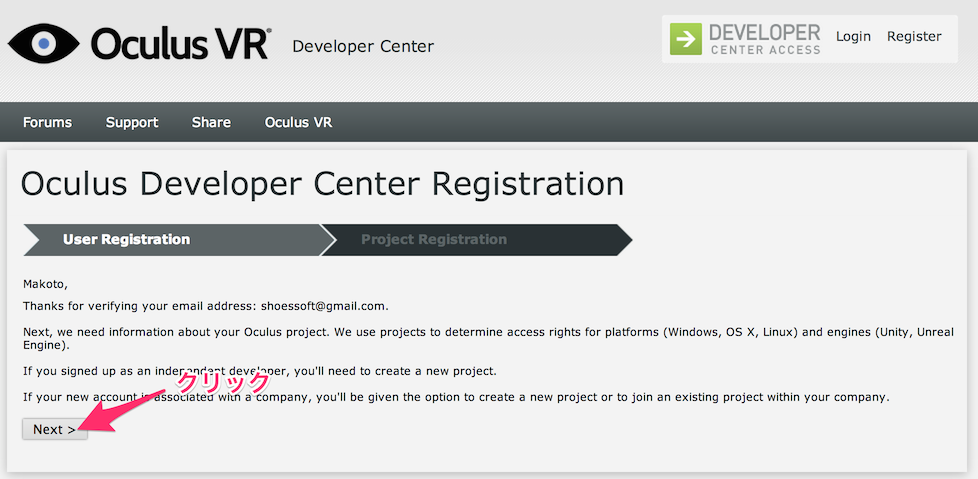Select the Project Registration step
The image size is (978, 479).
pyautogui.click(x=477, y=240)
